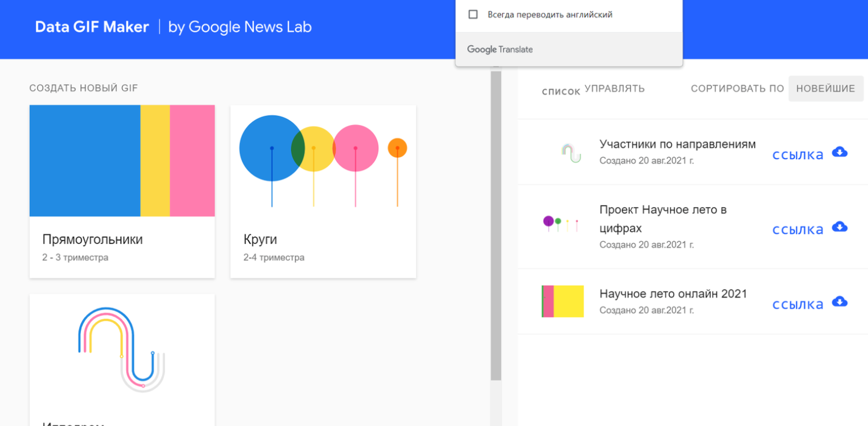Click the download icon for Научное лето онлайн 2021

[839, 301]
